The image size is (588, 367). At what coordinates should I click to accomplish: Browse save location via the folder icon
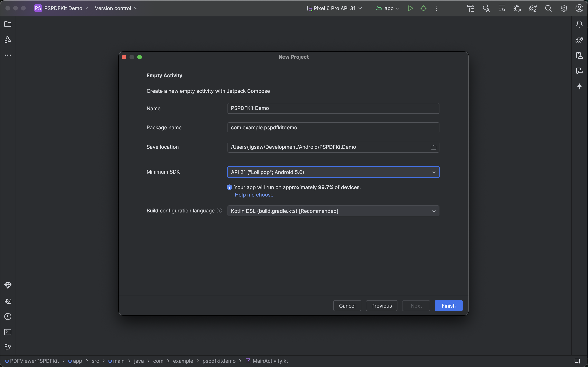point(433,147)
